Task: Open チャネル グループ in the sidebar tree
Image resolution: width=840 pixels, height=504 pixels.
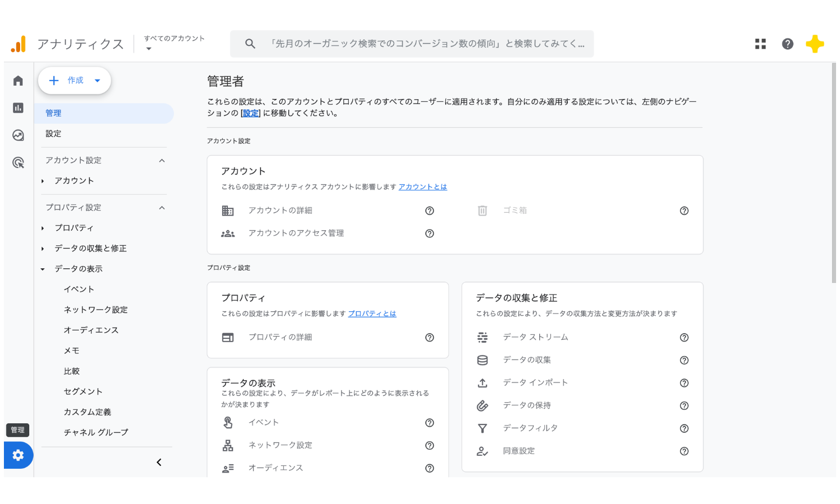Action: coord(96,432)
